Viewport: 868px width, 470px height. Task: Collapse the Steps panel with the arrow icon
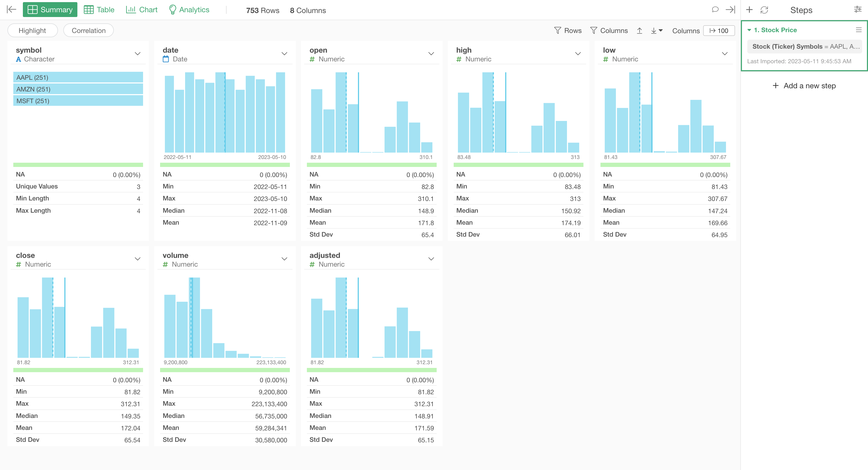[730, 9]
